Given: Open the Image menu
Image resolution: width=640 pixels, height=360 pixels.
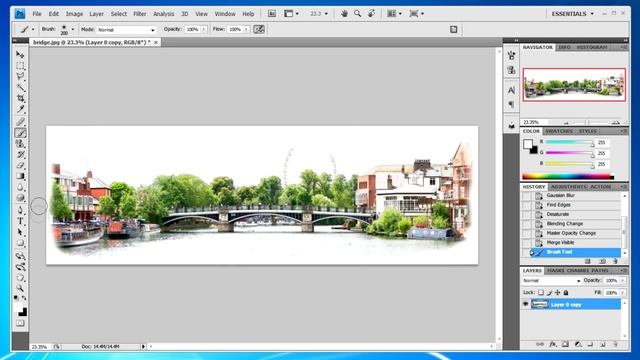Looking at the screenshot, I should (74, 13).
